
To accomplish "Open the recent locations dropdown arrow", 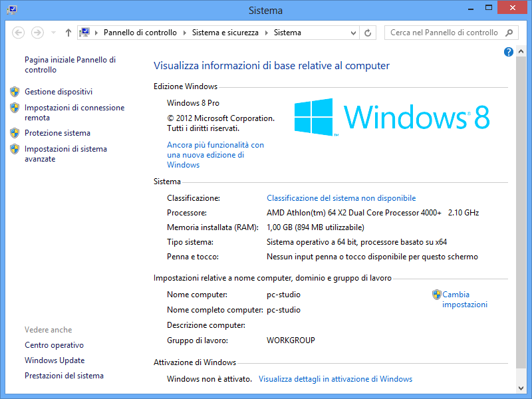I will coord(53,33).
